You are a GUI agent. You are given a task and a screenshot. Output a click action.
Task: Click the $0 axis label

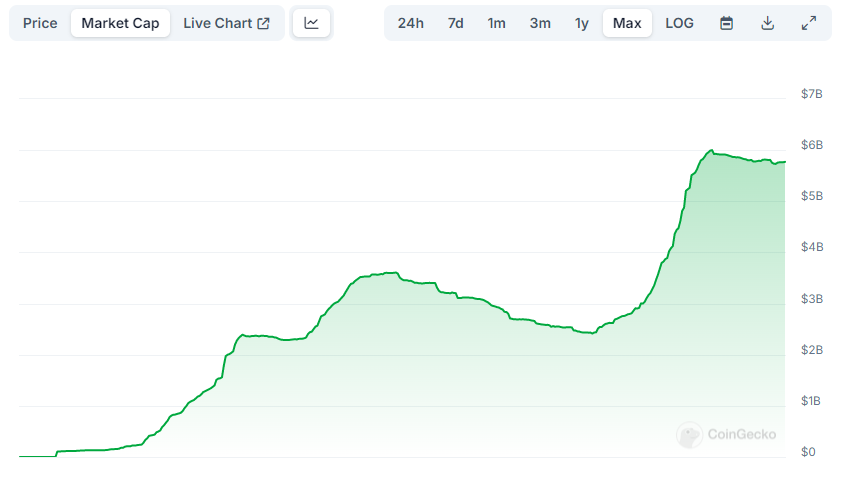808,452
